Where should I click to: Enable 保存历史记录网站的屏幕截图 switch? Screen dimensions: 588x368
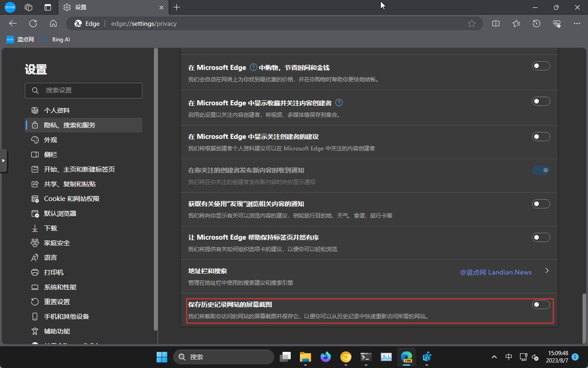(x=541, y=305)
